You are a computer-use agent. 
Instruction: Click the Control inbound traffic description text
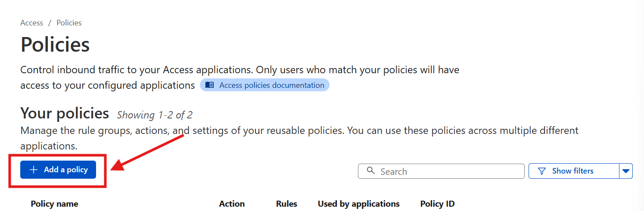click(x=240, y=70)
